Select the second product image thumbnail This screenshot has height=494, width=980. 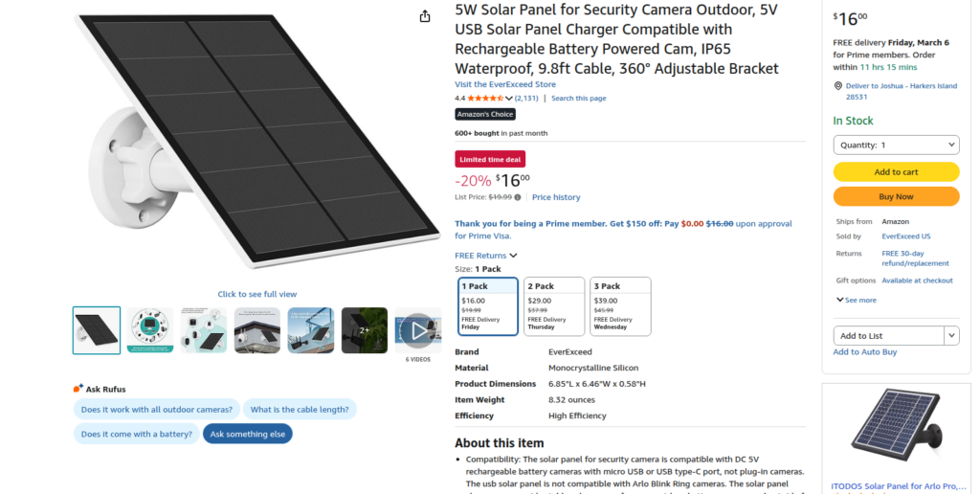click(150, 330)
